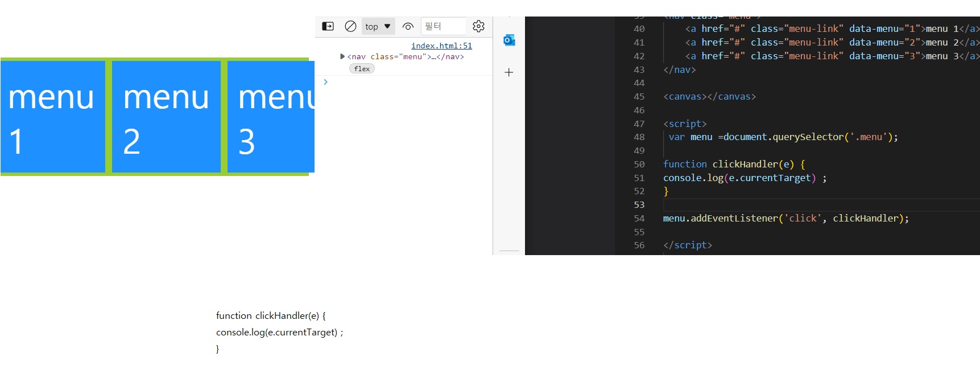This screenshot has width=980, height=369.
Task: Select the menu 2 link block
Action: point(166,117)
